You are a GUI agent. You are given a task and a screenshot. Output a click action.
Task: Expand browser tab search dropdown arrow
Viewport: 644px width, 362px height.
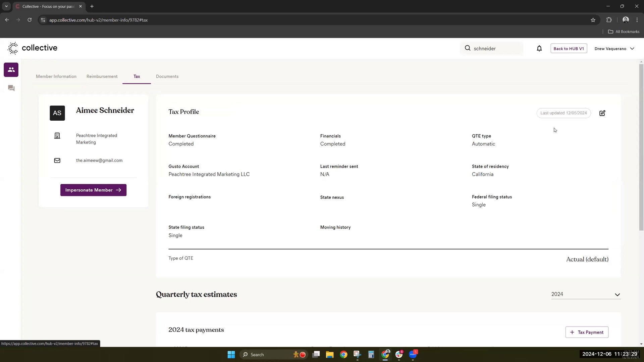click(6, 6)
